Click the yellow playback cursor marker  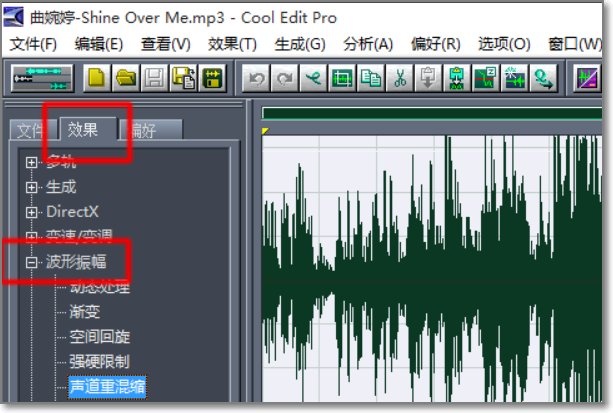pos(265,131)
